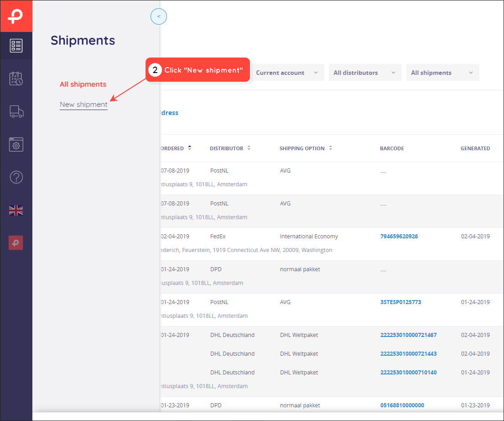Collapse the Shipments side panel
This screenshot has height=421, width=504.
click(159, 16)
